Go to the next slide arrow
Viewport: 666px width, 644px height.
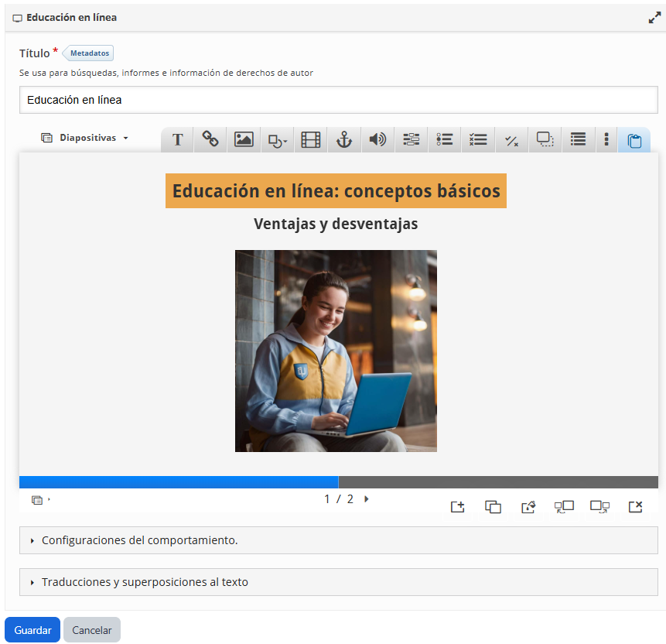367,499
